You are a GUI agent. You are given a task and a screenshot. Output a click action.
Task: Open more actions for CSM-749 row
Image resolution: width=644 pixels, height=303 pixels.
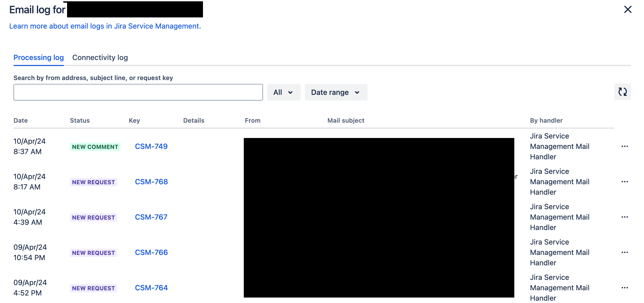pos(625,146)
